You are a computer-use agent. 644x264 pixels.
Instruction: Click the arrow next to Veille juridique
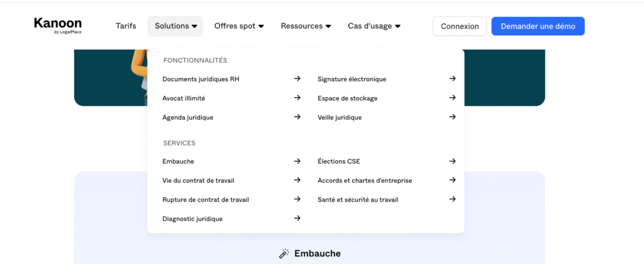452,117
